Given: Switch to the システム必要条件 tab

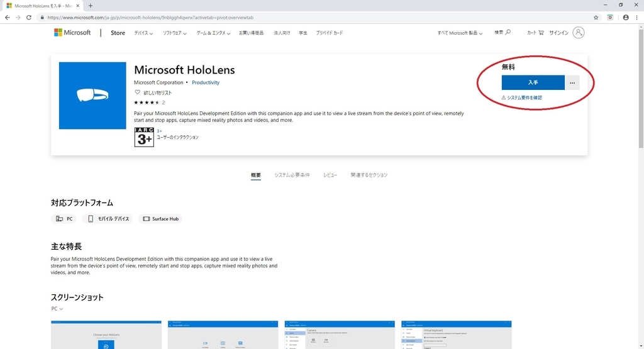Looking at the screenshot, I should pyautogui.click(x=292, y=175).
